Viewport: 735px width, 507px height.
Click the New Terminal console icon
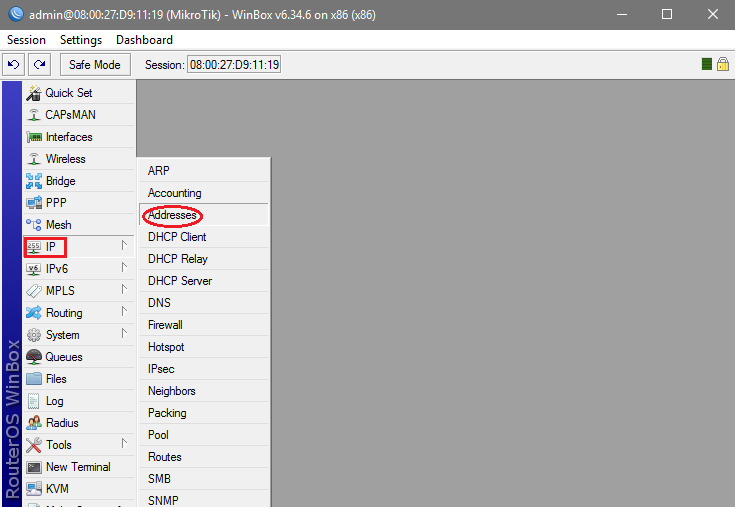click(34, 467)
